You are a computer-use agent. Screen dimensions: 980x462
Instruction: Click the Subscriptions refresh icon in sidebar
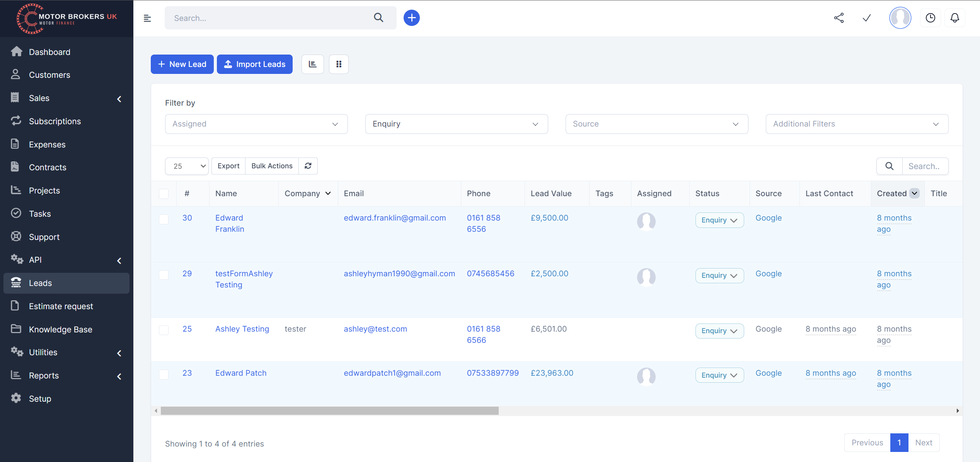pyautogui.click(x=16, y=121)
